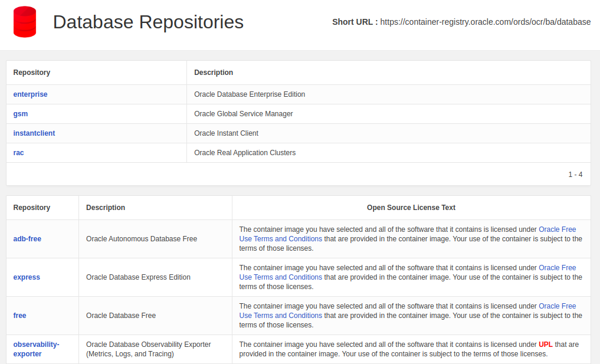Click the 'Open Source License Text' column header
This screenshot has width=600, height=364.
[x=411, y=208]
